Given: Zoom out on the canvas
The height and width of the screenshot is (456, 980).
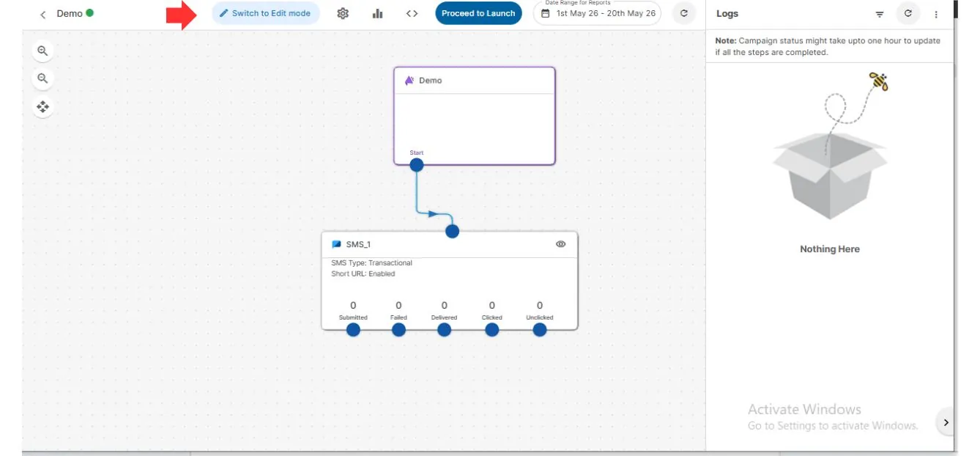Looking at the screenshot, I should click(x=42, y=78).
